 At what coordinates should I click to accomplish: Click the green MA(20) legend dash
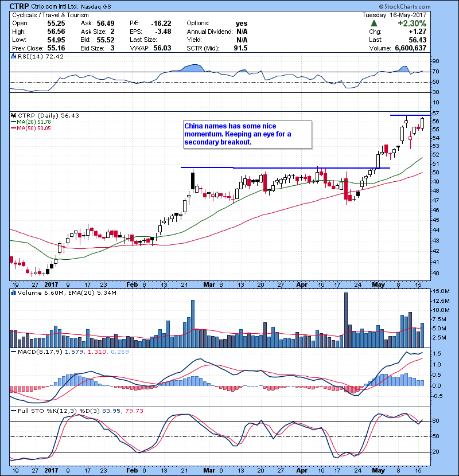point(13,122)
